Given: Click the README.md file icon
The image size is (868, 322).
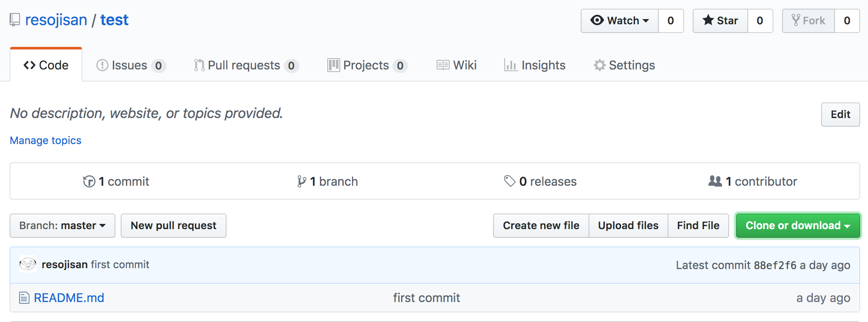Looking at the screenshot, I should coord(24,298).
